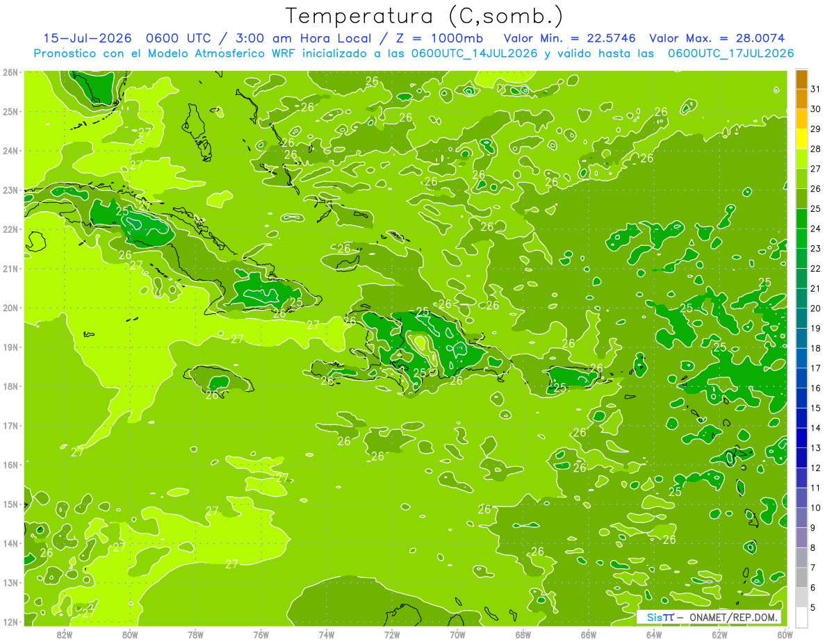The height and width of the screenshot is (644, 834).
Task: Click the latitude label "23N"
Action: tap(10, 190)
